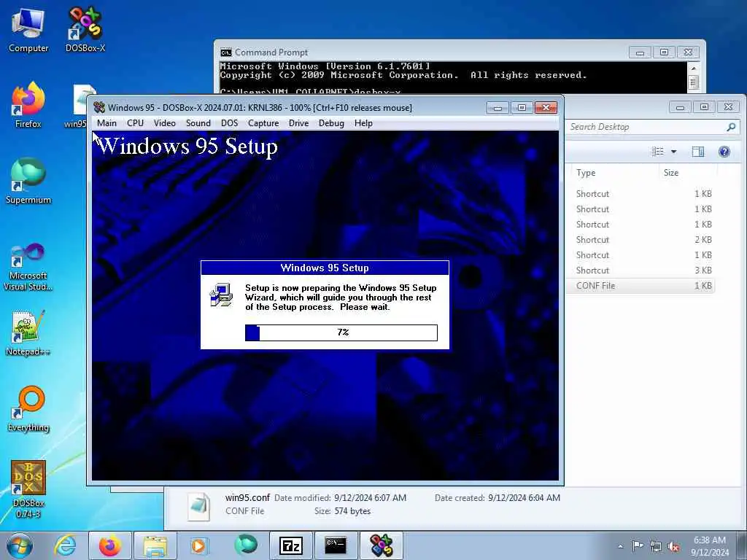Click Date modified value 9/12/2024 6:07 AM
Screen dimensions: 747x560
370,498
